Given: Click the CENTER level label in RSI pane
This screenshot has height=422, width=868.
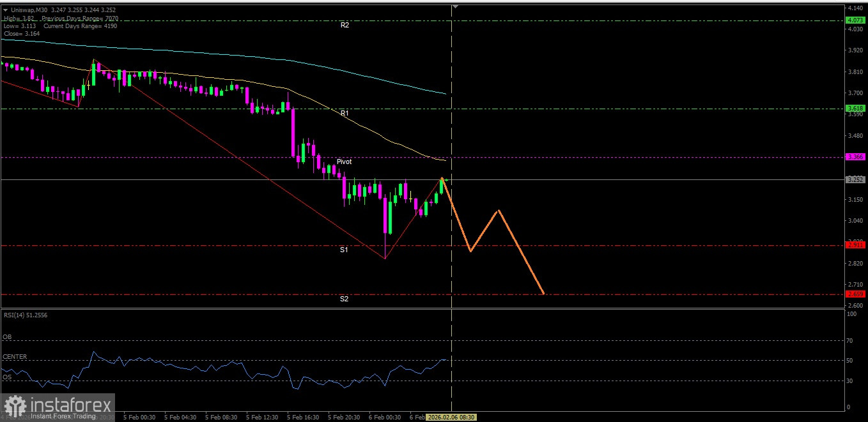Looking at the screenshot, I should tap(15, 357).
